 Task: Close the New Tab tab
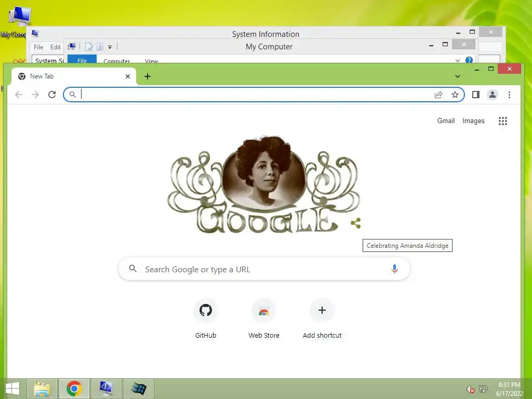(x=128, y=76)
